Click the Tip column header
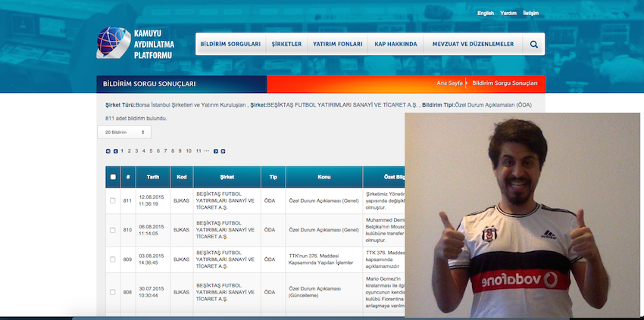 click(x=273, y=177)
